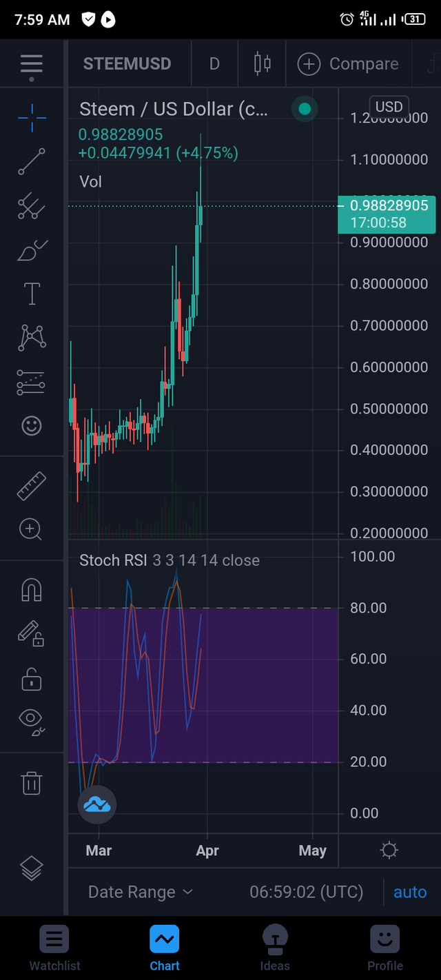Hide all drawings with eye icon

click(32, 720)
